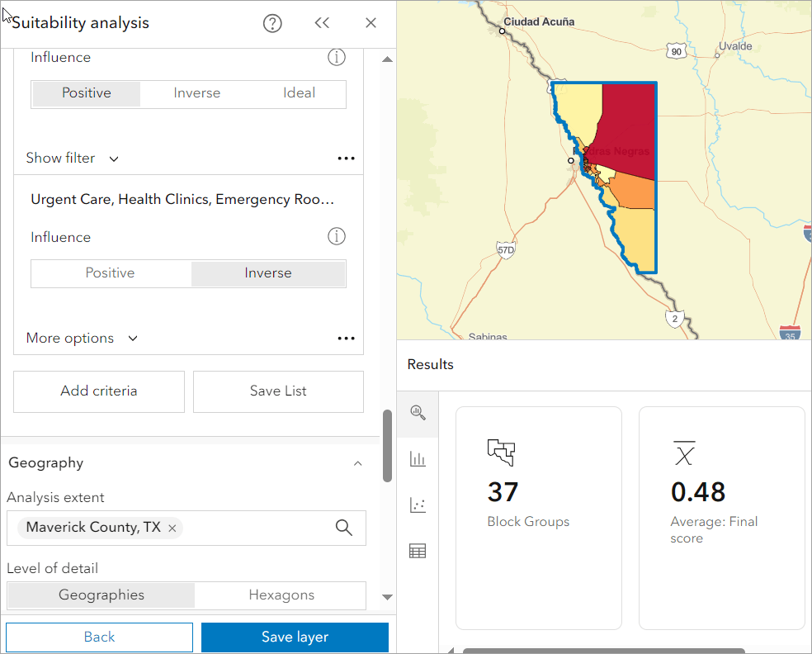The height and width of the screenshot is (654, 812).
Task: Open help for Suitability analysis
Action: click(272, 23)
